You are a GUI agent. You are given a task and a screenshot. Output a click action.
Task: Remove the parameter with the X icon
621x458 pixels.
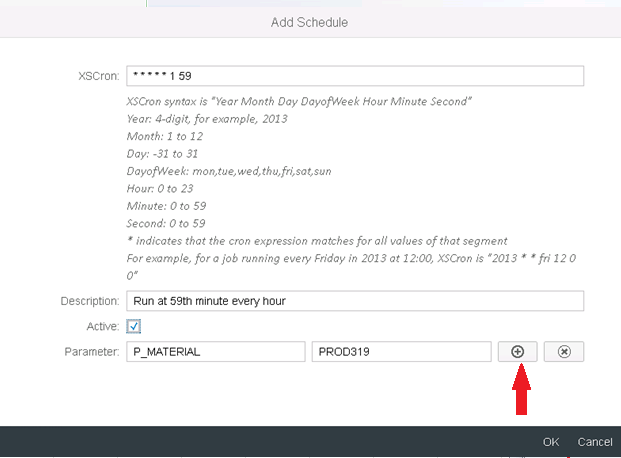[564, 351]
